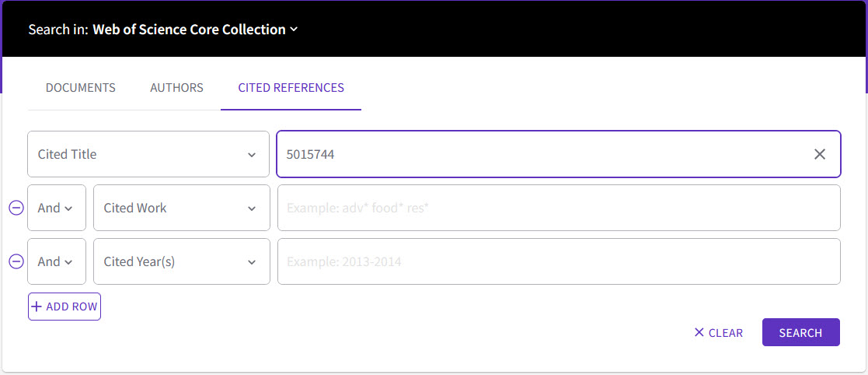Switch to the AUTHORS tab
The width and height of the screenshot is (868, 375).
click(x=176, y=87)
